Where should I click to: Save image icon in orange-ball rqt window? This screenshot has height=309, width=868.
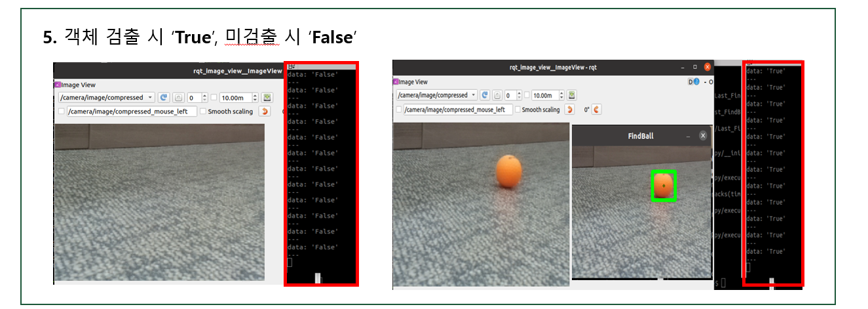tap(572, 95)
